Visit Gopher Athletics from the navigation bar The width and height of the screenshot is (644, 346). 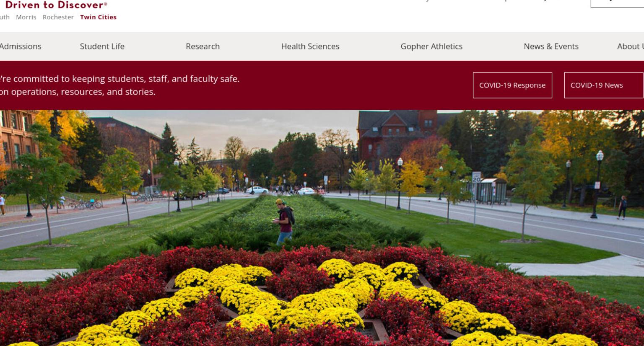431,46
